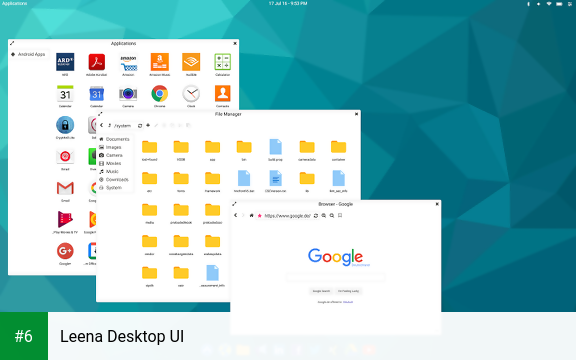The height and width of the screenshot is (360, 576).
Task: Open the etc folder
Action: coord(150,179)
